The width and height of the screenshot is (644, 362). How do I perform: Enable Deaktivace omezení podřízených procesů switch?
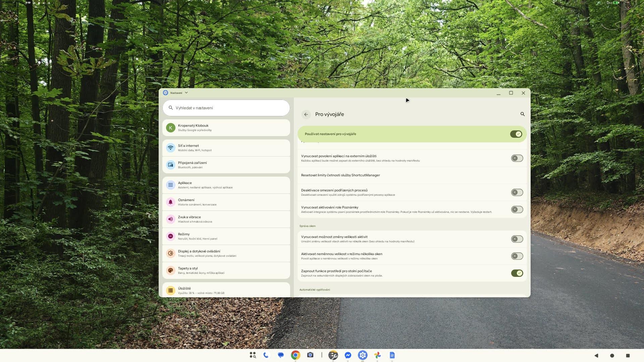pyautogui.click(x=517, y=192)
